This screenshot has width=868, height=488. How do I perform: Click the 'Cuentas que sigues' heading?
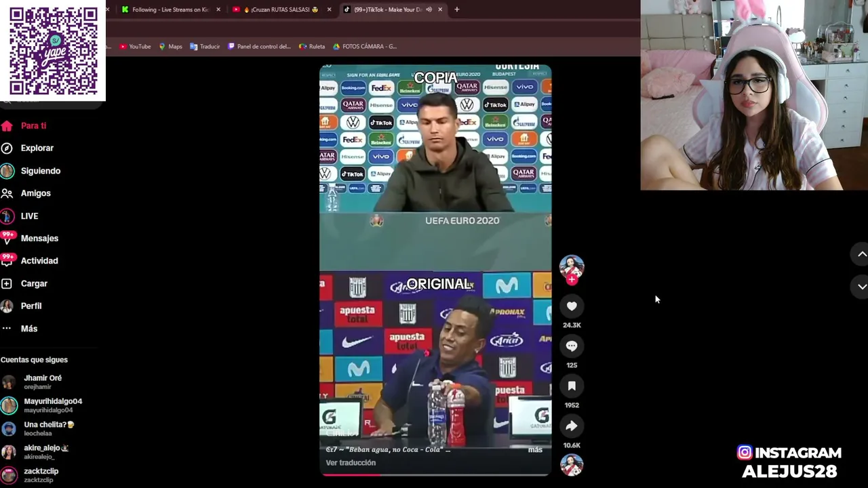pyautogui.click(x=34, y=360)
